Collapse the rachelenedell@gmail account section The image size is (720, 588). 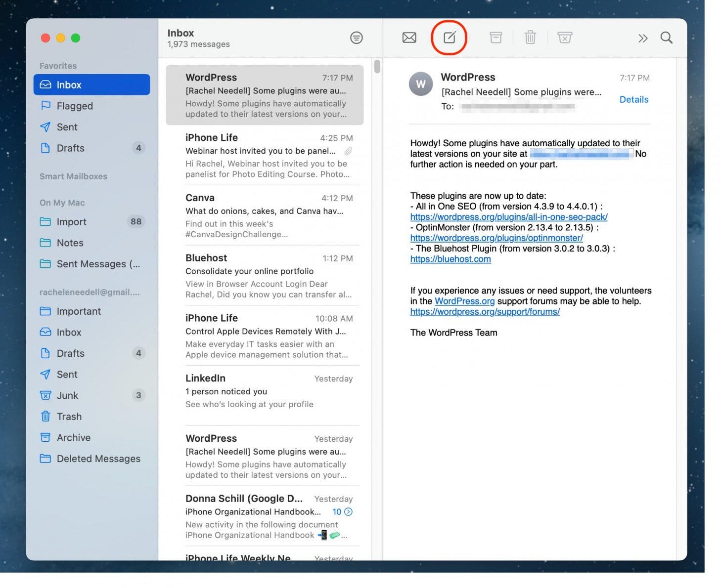(89, 292)
